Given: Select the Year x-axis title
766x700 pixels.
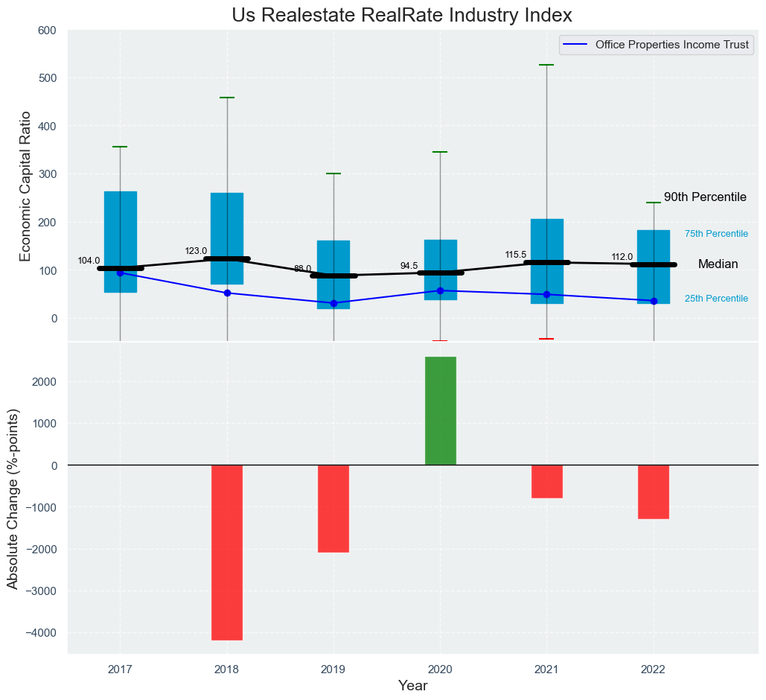Looking at the screenshot, I should pos(412,685).
